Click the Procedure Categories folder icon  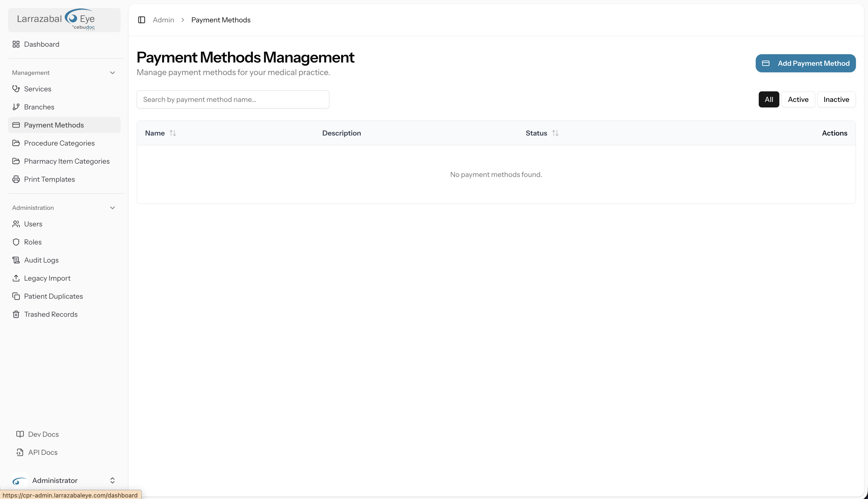[16, 143]
